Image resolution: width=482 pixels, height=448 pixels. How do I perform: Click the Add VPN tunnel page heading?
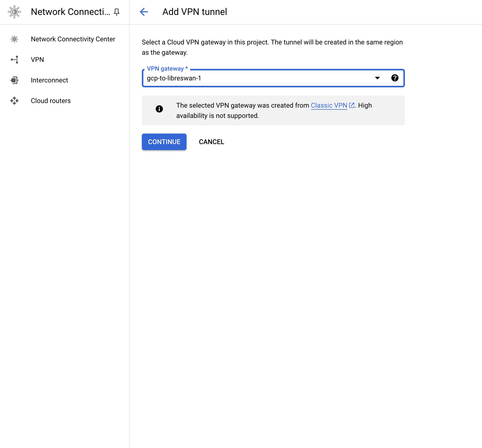[194, 12]
